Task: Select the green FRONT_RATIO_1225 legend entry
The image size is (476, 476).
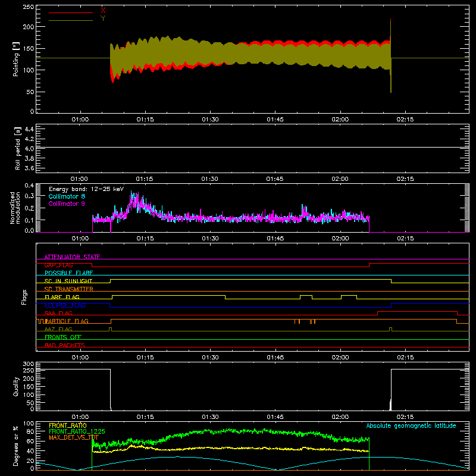Action: pyautogui.click(x=77, y=431)
